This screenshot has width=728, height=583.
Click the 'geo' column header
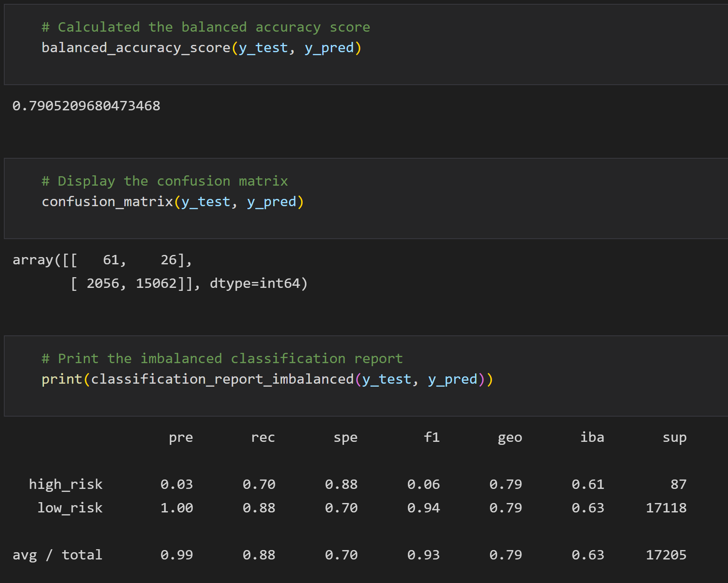point(510,438)
